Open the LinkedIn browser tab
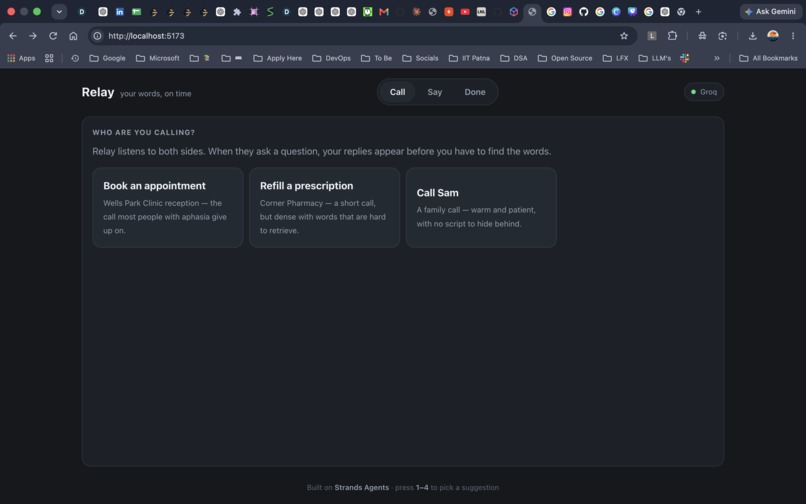This screenshot has height=504, width=806. coord(119,12)
